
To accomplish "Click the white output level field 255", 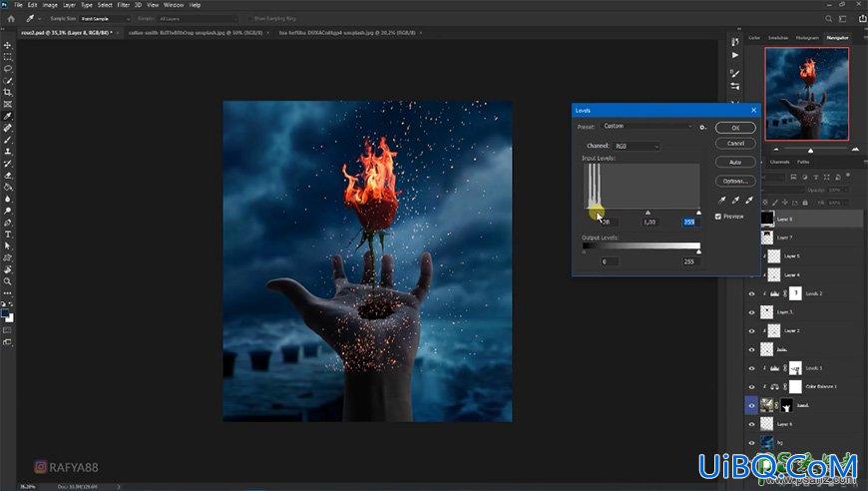I will click(x=689, y=261).
